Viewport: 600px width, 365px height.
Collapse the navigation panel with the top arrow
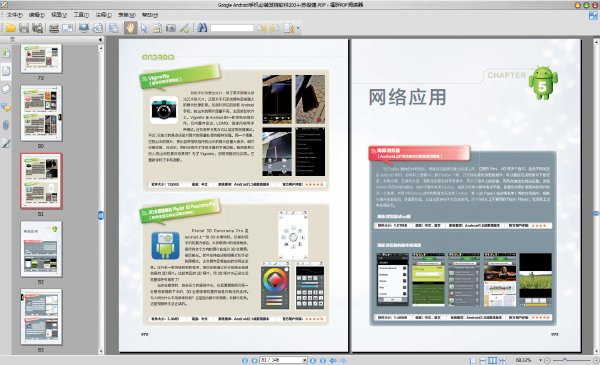click(x=100, y=40)
